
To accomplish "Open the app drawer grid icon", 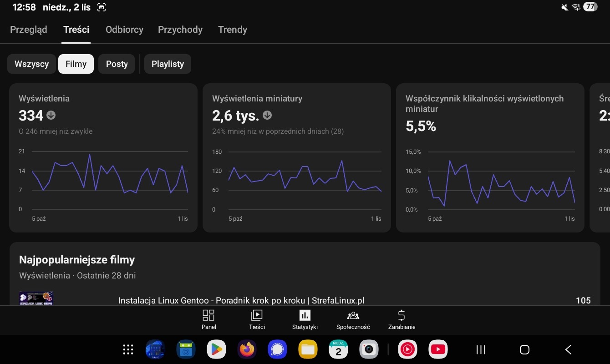I will pyautogui.click(x=128, y=349).
